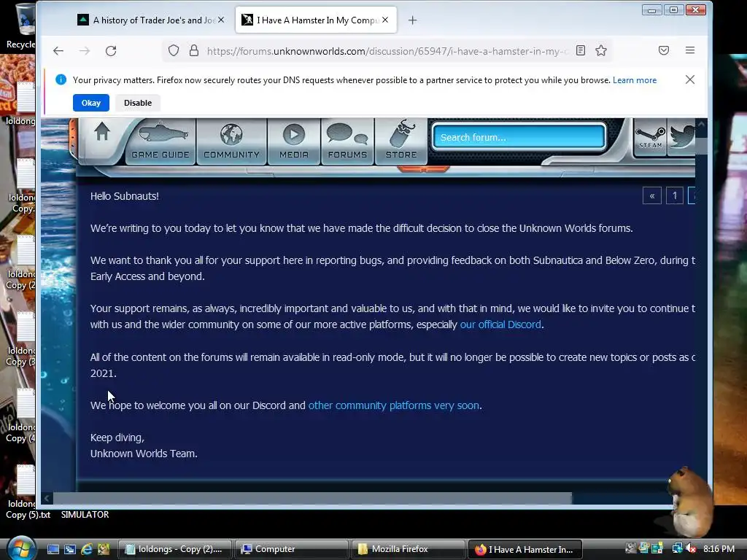Click inside the Search forum field

point(519,137)
